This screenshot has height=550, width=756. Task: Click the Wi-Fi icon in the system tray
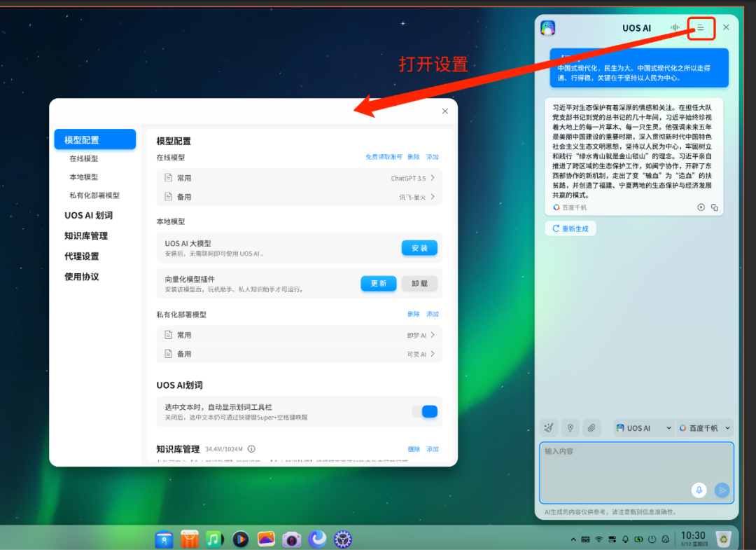pos(598,539)
